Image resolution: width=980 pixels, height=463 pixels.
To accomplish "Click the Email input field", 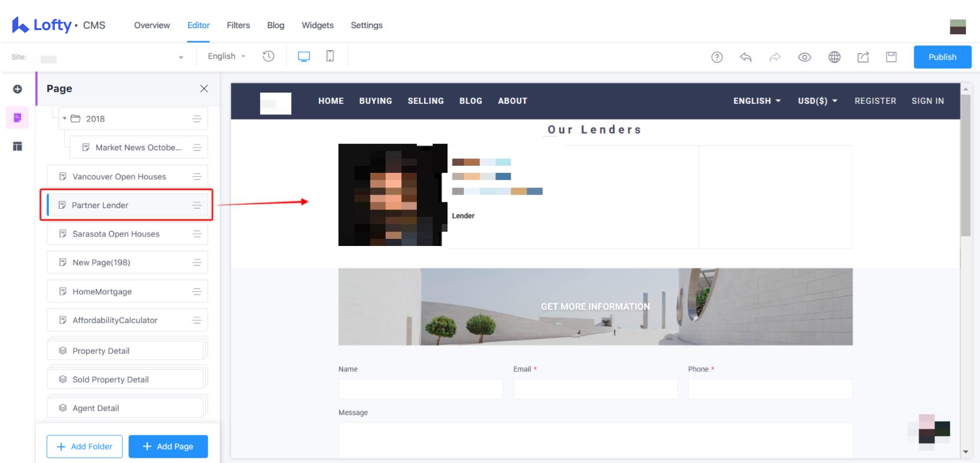I will click(596, 389).
